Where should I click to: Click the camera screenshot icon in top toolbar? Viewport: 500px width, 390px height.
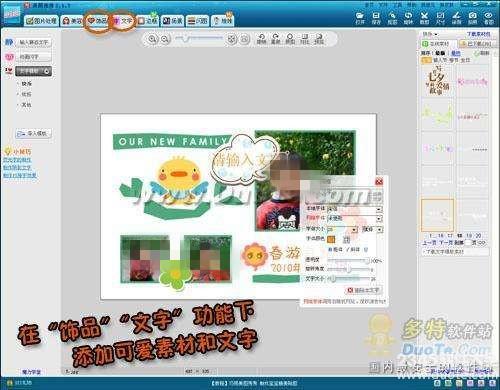tap(472, 18)
